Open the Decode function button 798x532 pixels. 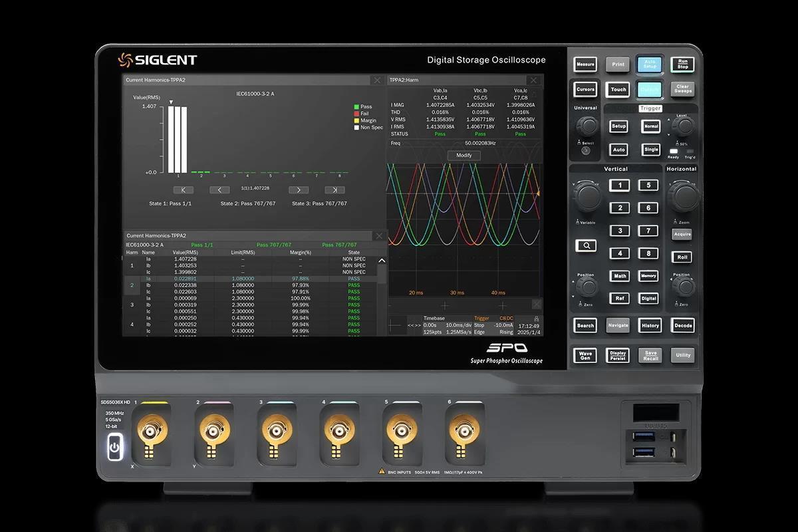pyautogui.click(x=682, y=325)
